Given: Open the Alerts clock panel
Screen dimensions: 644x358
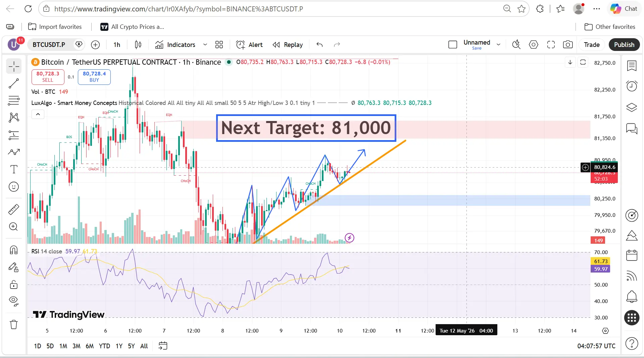Looking at the screenshot, I should (632, 86).
